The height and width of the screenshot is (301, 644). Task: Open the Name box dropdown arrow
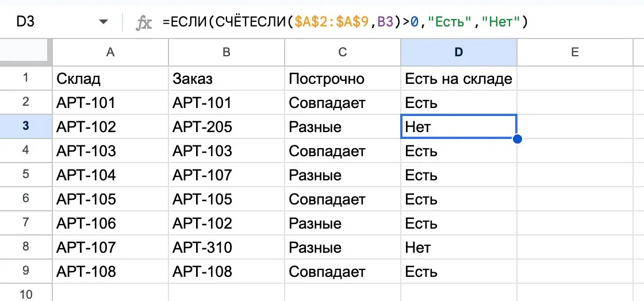click(103, 22)
